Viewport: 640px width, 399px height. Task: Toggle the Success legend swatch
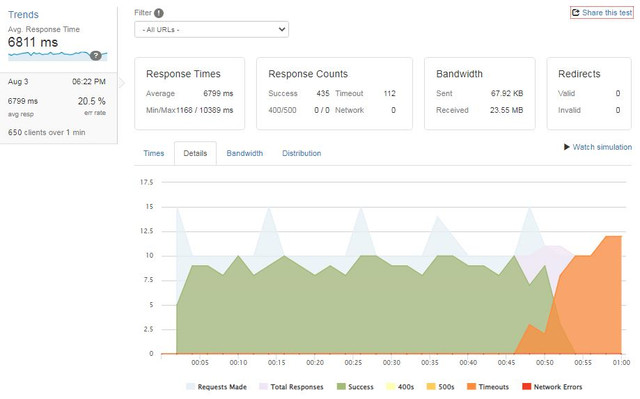(341, 386)
